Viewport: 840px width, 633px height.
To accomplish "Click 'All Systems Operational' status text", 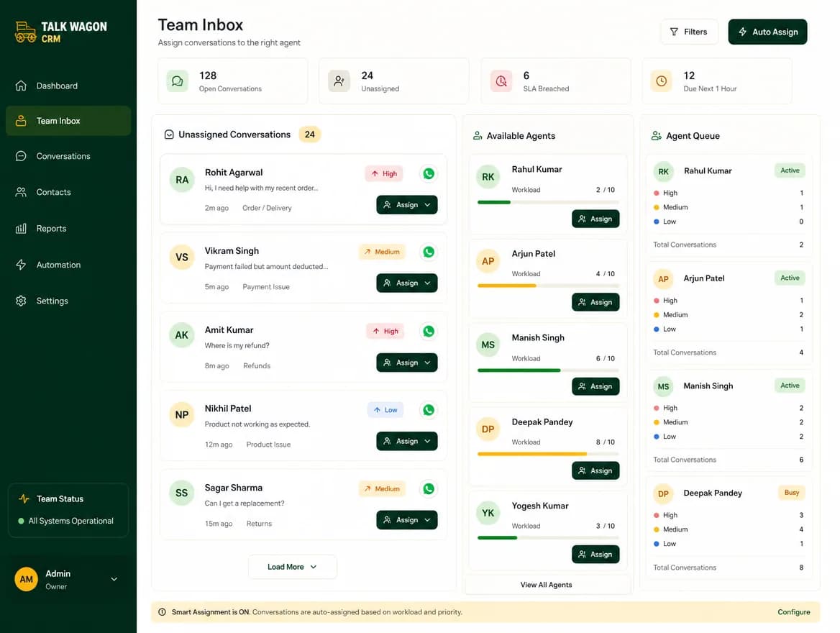I will coord(70,521).
